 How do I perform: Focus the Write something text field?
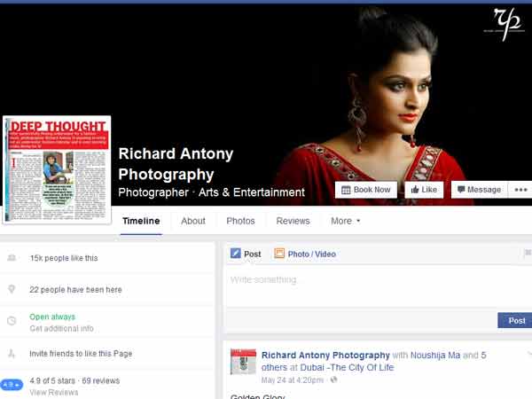(x=379, y=286)
